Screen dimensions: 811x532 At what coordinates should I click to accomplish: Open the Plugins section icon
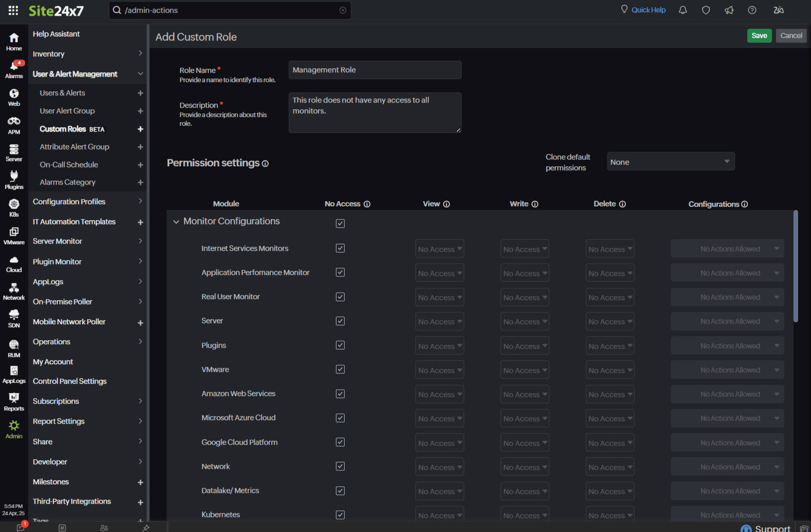(x=14, y=180)
